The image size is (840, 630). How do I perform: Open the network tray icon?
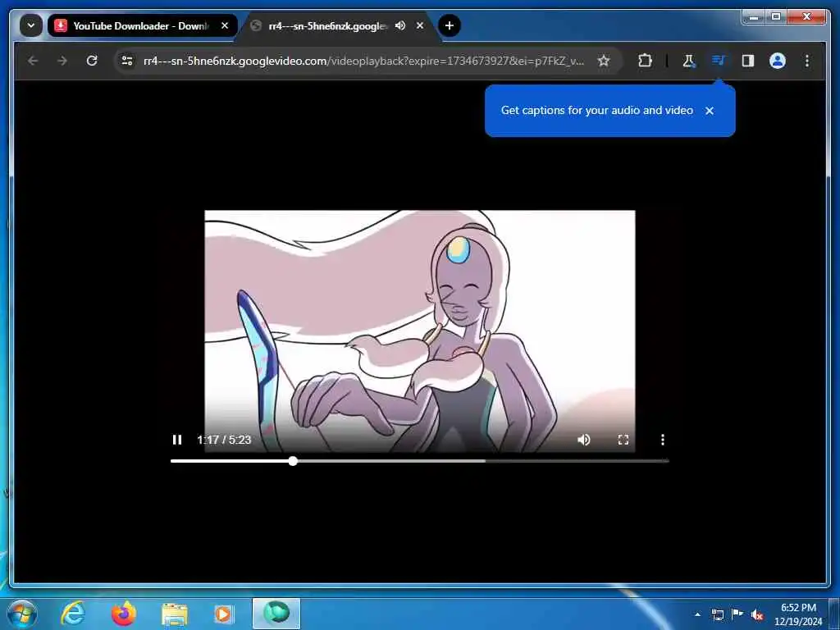pos(718,614)
